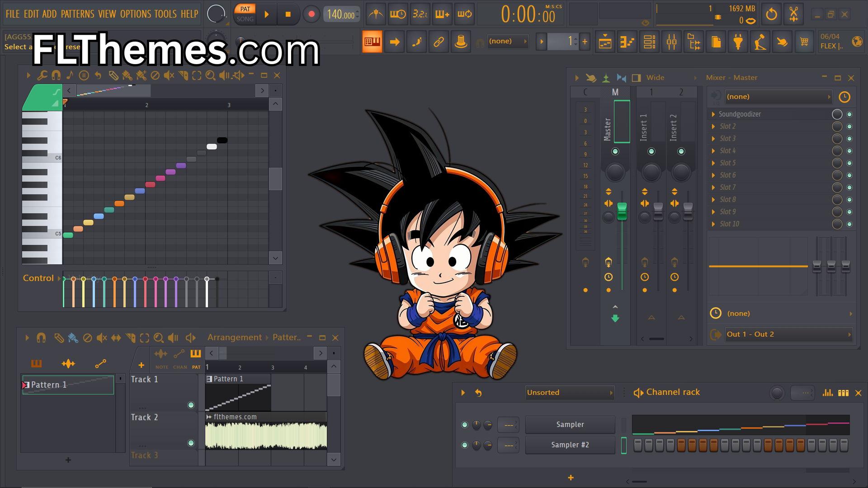This screenshot has height=488, width=868.
Task: Click the link chain icon in toolbar
Action: 439,42
